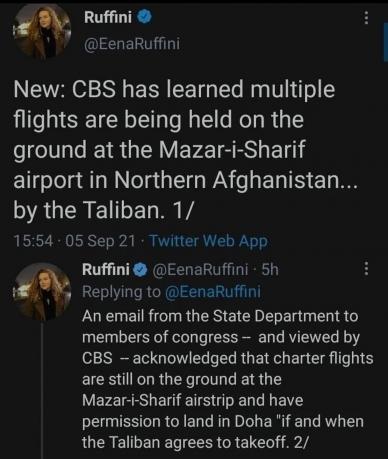This screenshot has width=388, height=459.
Task: Open the Twitter Web App source link
Action: coord(208,241)
